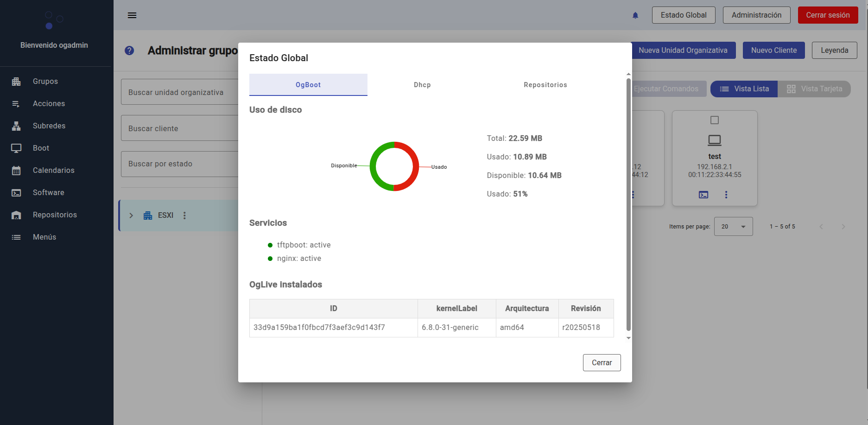
Task: Open the help question mark icon
Action: 129,51
